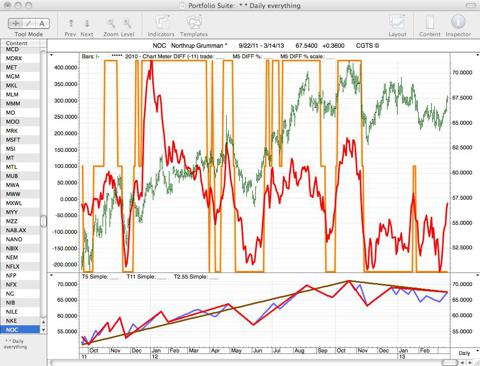Screen dimensions: 480x366
Task: Select MUB in the symbol list
Action: click(20, 176)
